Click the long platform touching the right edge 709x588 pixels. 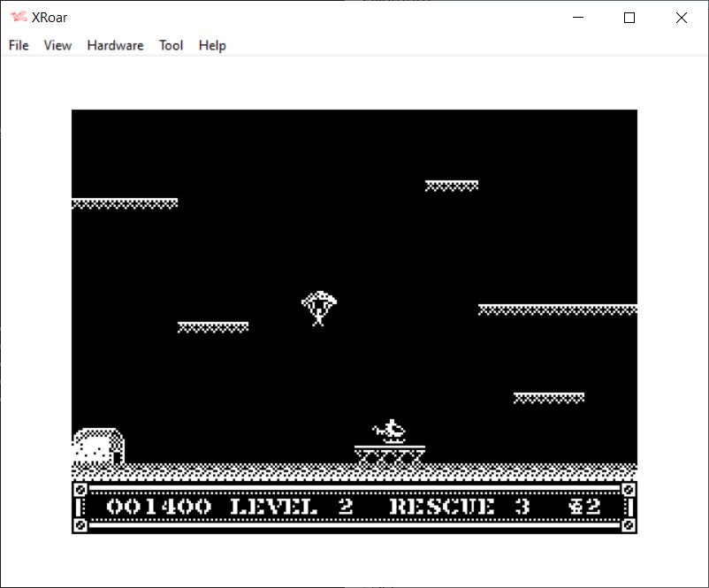pyautogui.click(x=557, y=309)
